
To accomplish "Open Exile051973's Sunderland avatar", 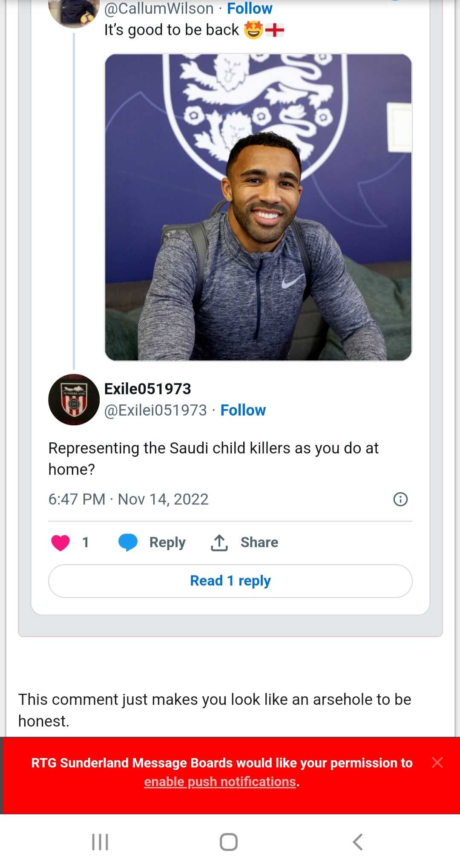I will [x=74, y=400].
